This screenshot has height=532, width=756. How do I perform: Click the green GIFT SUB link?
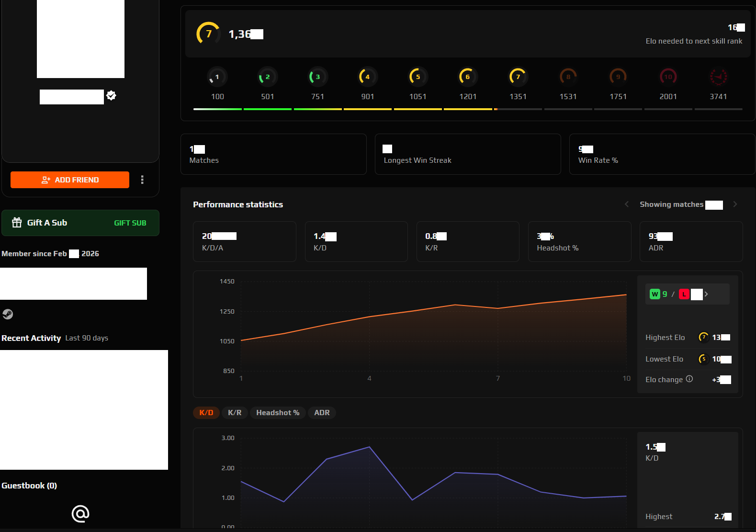click(x=130, y=223)
